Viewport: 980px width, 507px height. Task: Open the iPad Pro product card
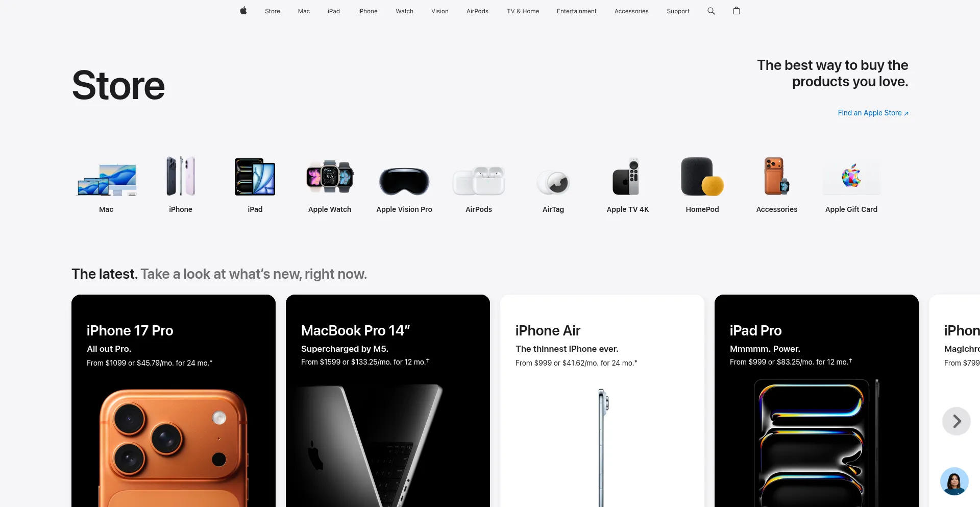[817, 401]
